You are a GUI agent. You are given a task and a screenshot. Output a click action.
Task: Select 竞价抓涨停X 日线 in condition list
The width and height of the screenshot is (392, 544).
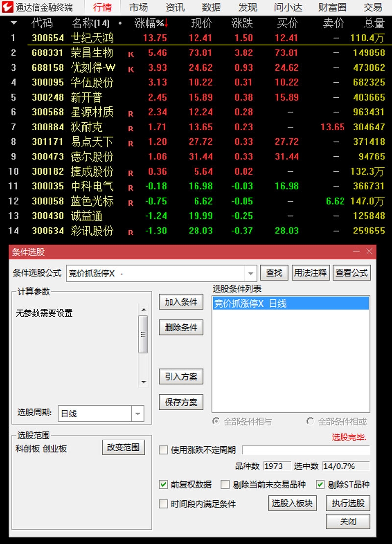pos(291,303)
